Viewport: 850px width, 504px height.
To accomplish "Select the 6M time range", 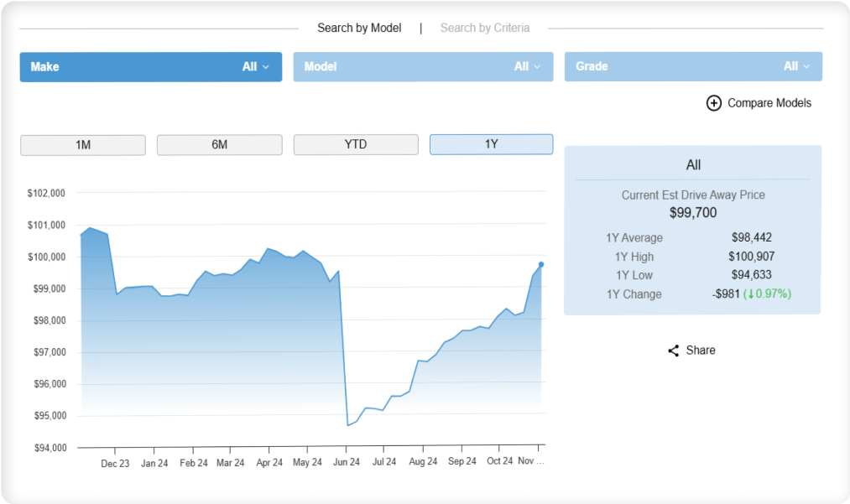I will pos(220,145).
